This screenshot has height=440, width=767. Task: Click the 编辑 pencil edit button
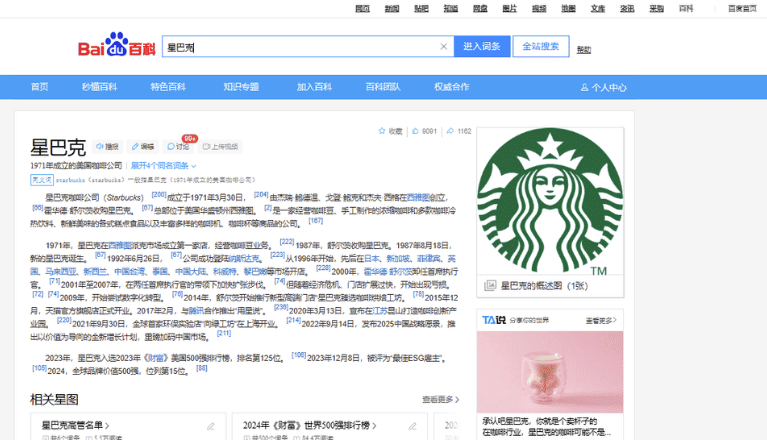[x=143, y=147]
